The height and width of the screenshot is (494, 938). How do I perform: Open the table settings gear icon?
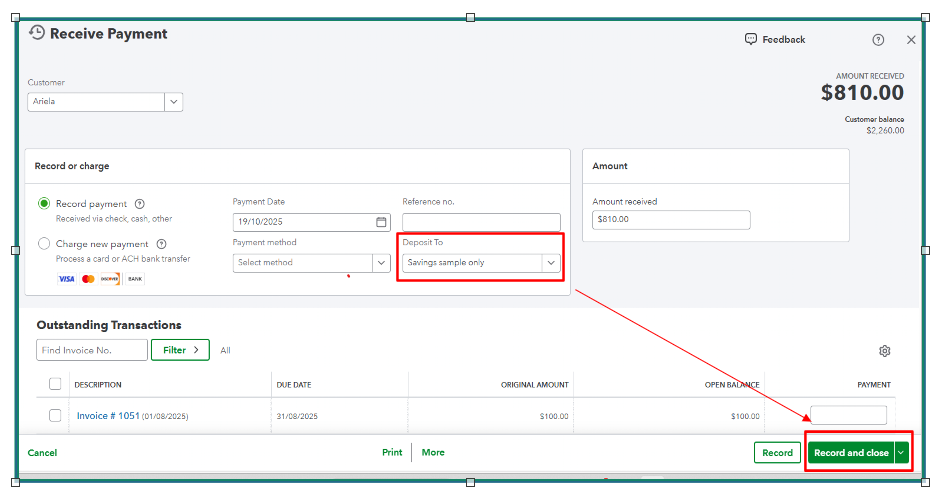pyautogui.click(x=884, y=351)
